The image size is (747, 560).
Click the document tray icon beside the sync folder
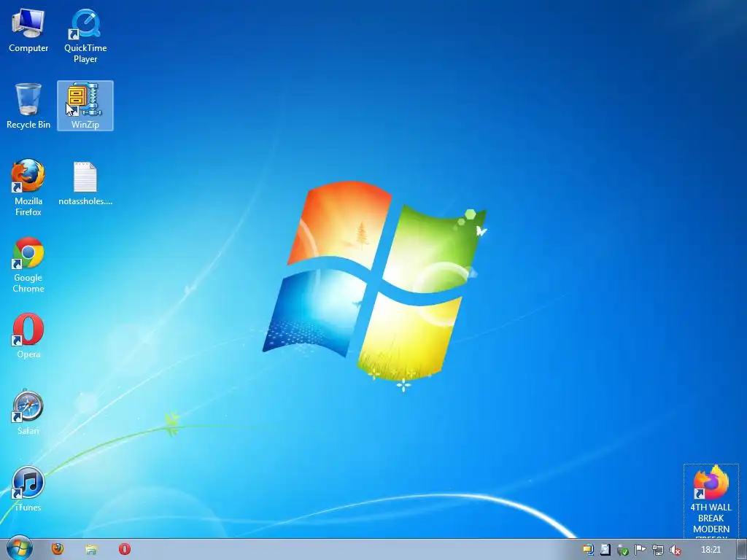point(605,550)
